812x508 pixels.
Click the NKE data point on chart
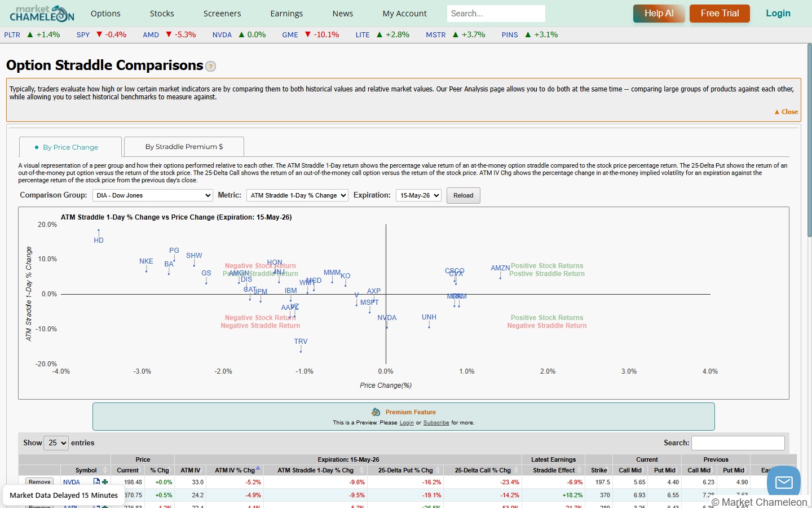coord(147,271)
